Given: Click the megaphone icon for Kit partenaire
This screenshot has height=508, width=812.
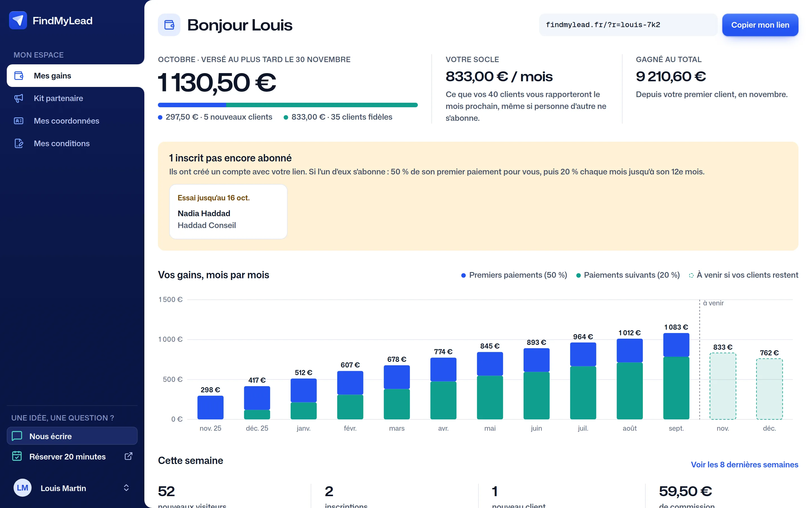Looking at the screenshot, I should tap(19, 98).
